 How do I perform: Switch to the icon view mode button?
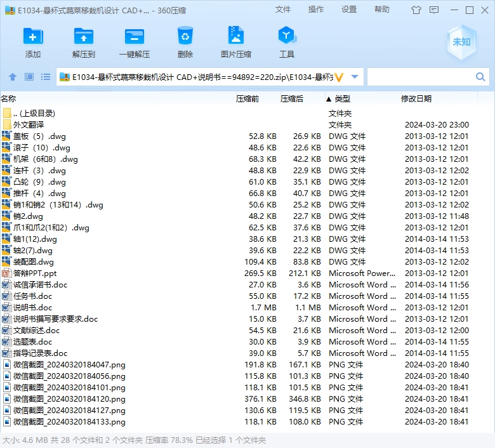click(29, 77)
